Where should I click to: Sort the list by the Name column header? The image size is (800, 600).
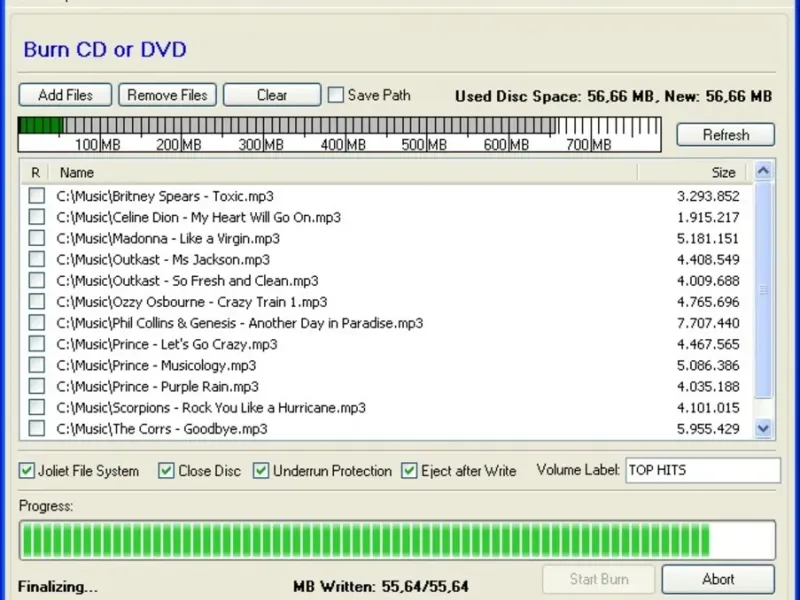(343, 172)
